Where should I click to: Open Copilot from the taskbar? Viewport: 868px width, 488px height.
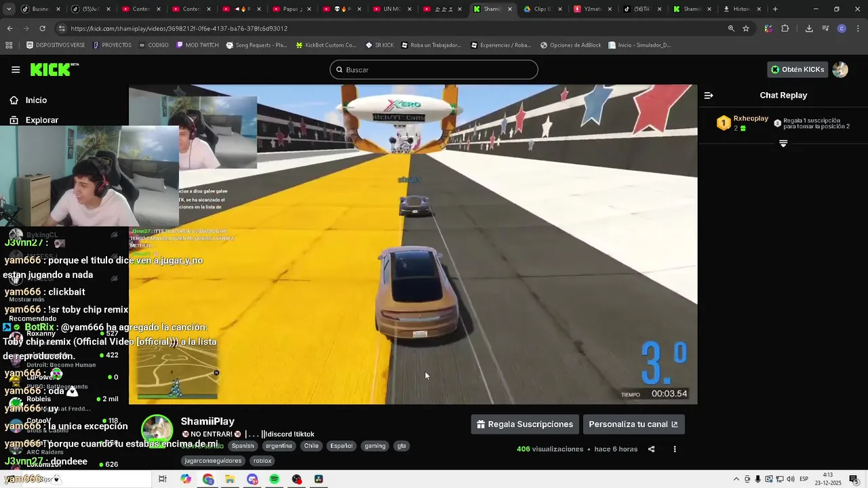coord(186,479)
